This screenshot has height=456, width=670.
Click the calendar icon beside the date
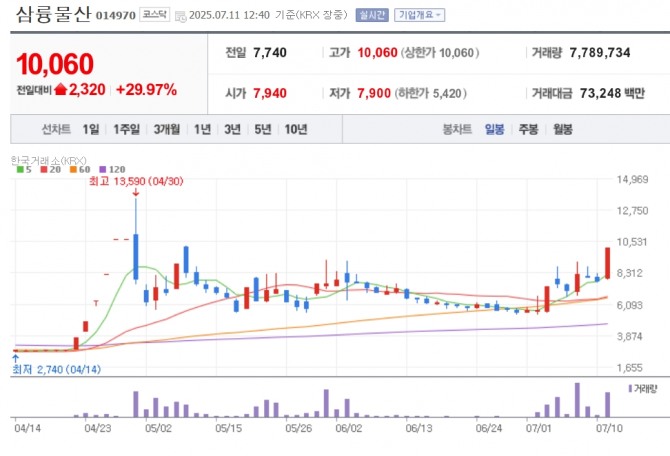point(181,16)
